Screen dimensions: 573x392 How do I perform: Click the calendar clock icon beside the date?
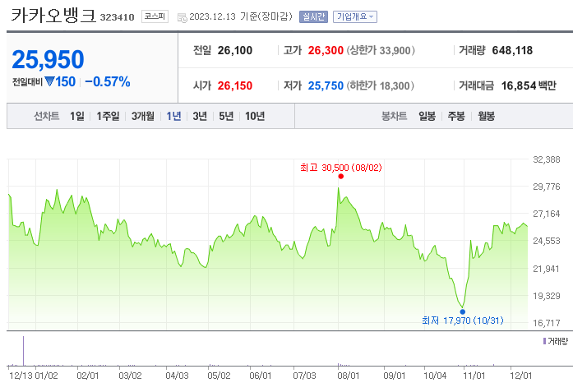[182, 17]
